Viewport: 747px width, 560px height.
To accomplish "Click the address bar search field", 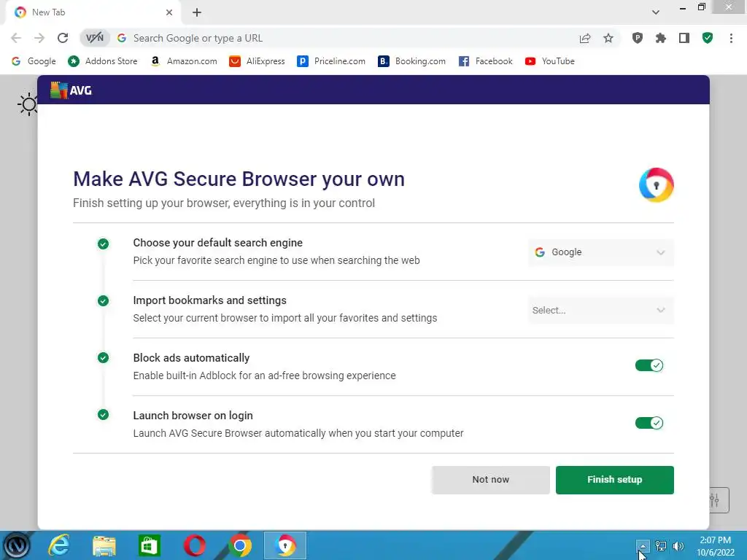I will point(350,38).
